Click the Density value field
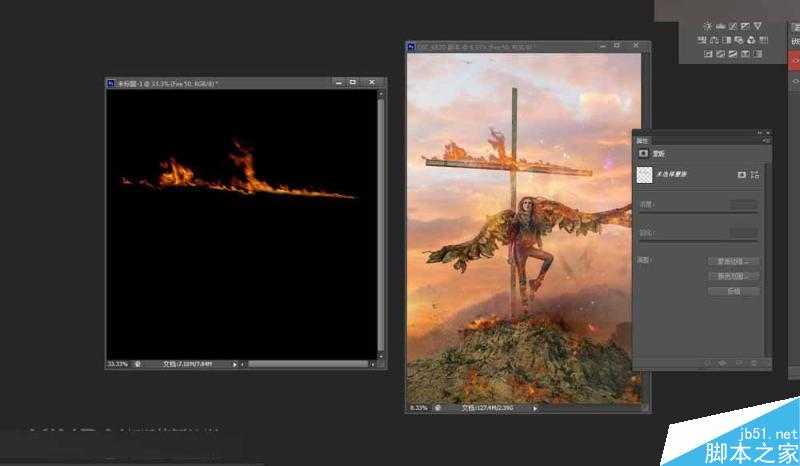 tap(743, 204)
